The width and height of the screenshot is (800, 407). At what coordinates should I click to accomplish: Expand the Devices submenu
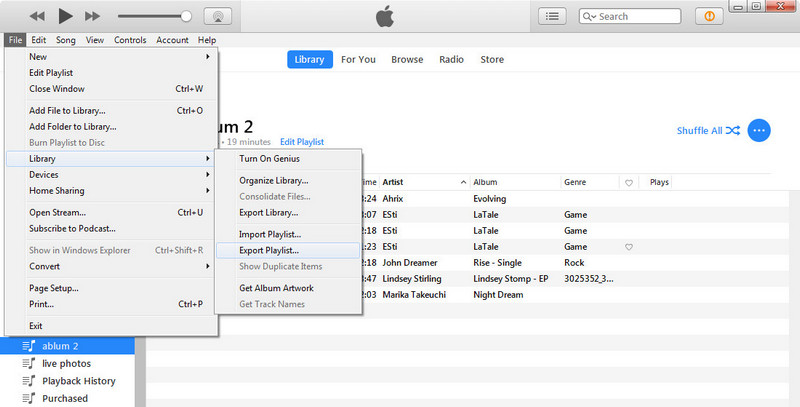[111, 174]
